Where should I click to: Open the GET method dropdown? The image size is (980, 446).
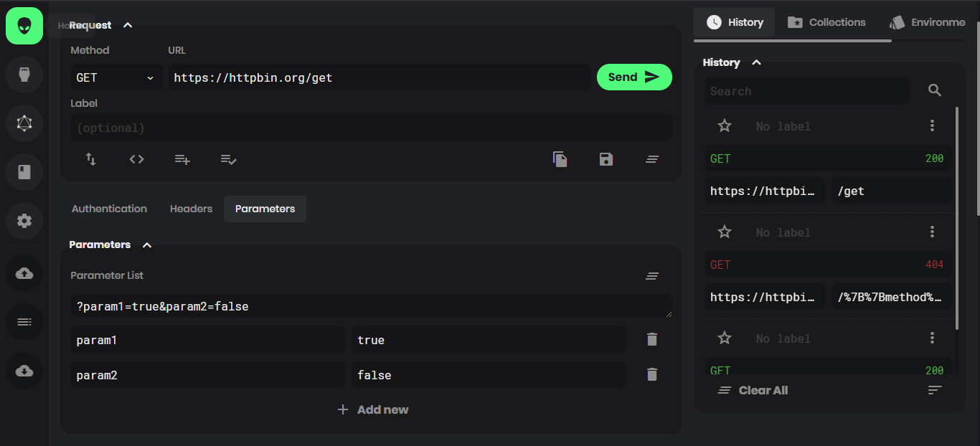pos(116,77)
